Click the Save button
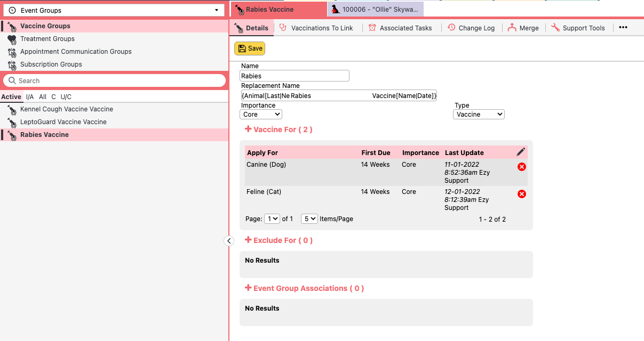Viewport: 644px width, 341px height. (250, 48)
